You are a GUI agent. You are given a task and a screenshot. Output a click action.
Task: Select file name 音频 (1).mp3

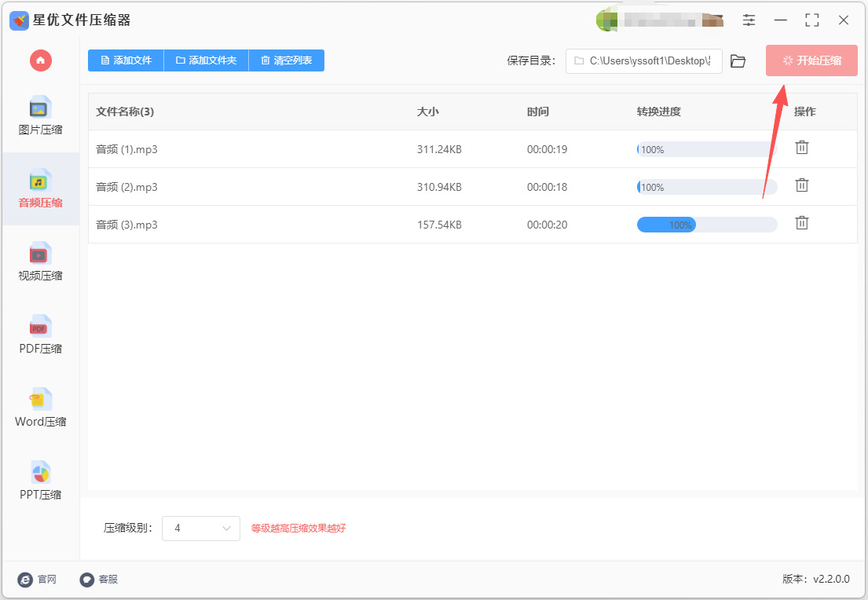[x=126, y=149]
